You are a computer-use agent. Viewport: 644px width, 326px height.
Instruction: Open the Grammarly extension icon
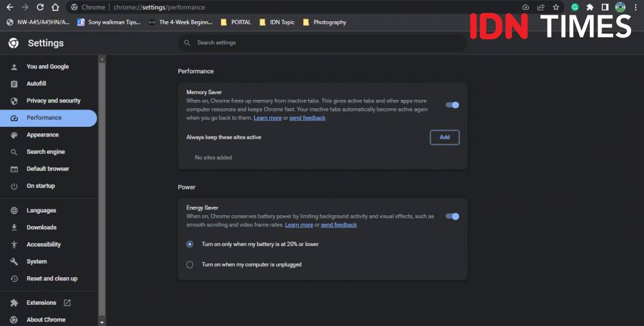click(575, 7)
